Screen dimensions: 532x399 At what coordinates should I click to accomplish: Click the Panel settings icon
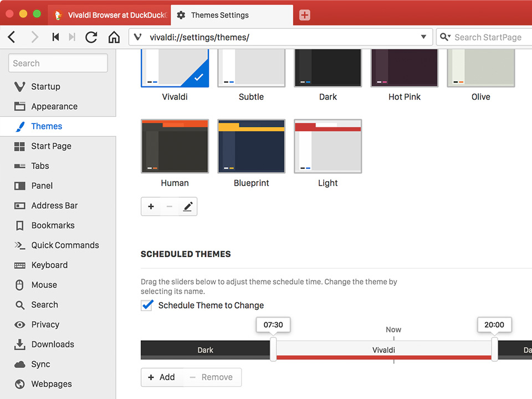(20, 186)
